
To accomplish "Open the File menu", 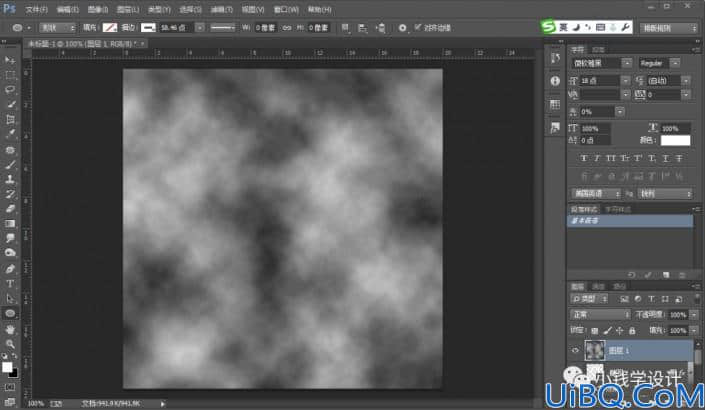I will point(36,9).
